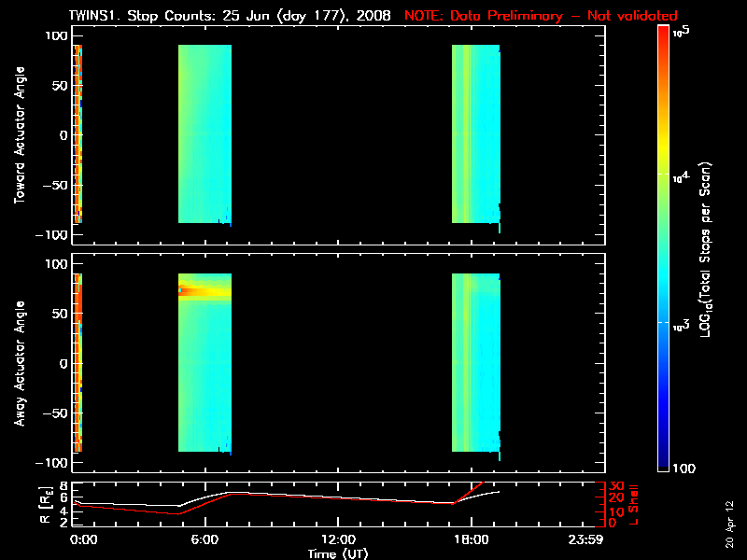Click the 23:59 time axis label
This screenshot has height=560, width=747.
tap(585, 539)
